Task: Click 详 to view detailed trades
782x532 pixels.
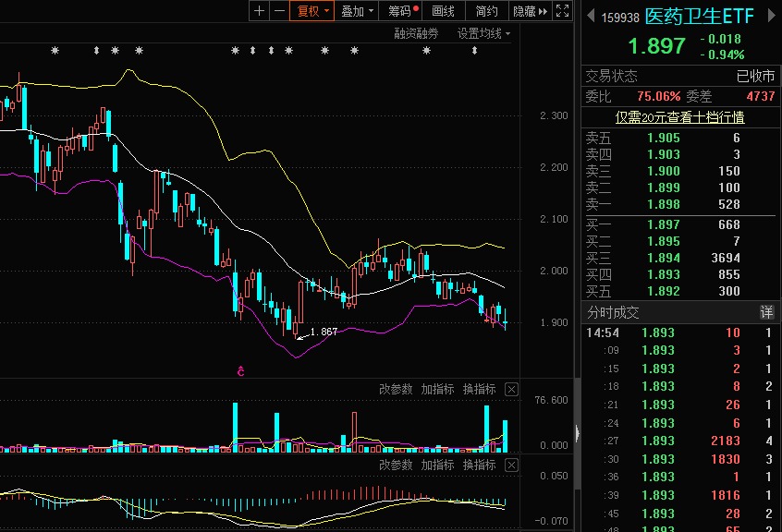Action: click(766, 312)
